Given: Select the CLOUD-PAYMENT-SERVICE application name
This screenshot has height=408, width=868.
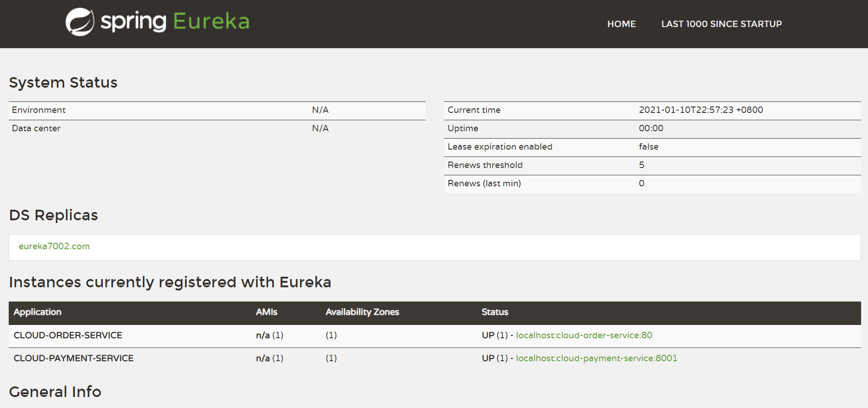Looking at the screenshot, I should (x=73, y=358).
